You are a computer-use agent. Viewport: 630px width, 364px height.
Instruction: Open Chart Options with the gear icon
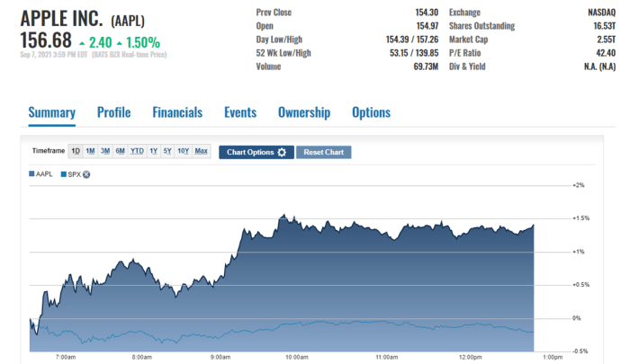coord(256,152)
